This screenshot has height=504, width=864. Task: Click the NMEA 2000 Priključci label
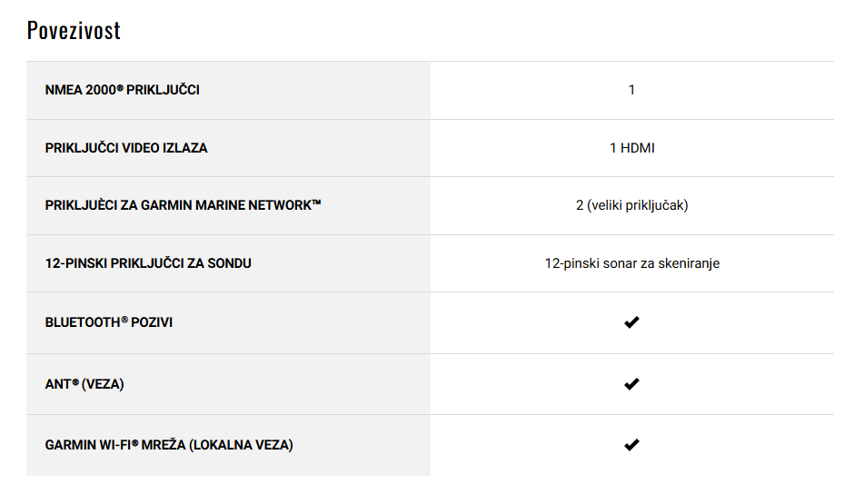(x=123, y=90)
